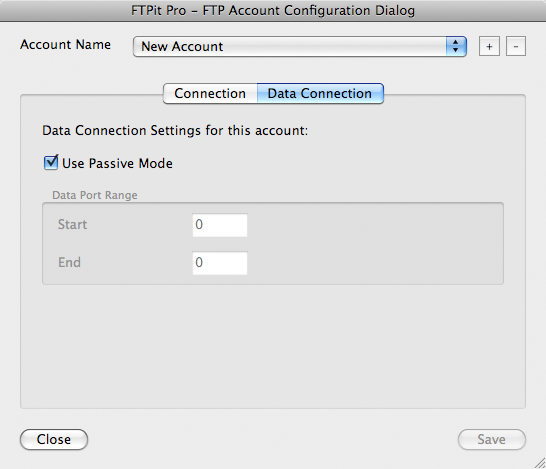The width and height of the screenshot is (546, 469).
Task: Focus the End port input field
Action: (x=220, y=263)
